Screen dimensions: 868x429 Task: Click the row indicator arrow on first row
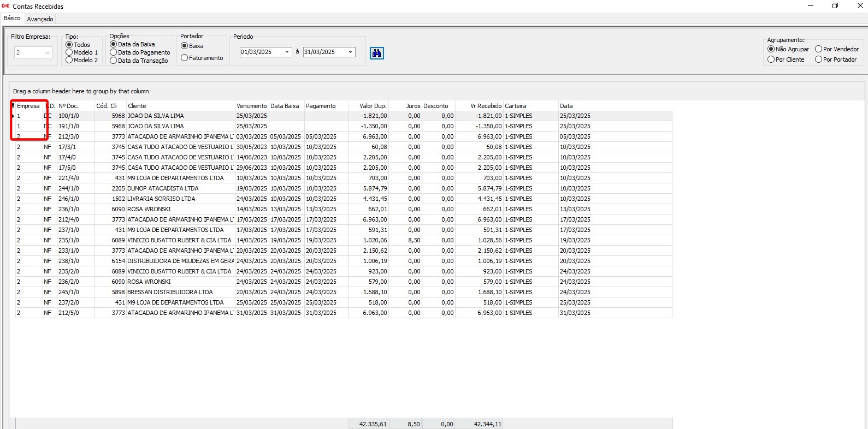[x=13, y=116]
